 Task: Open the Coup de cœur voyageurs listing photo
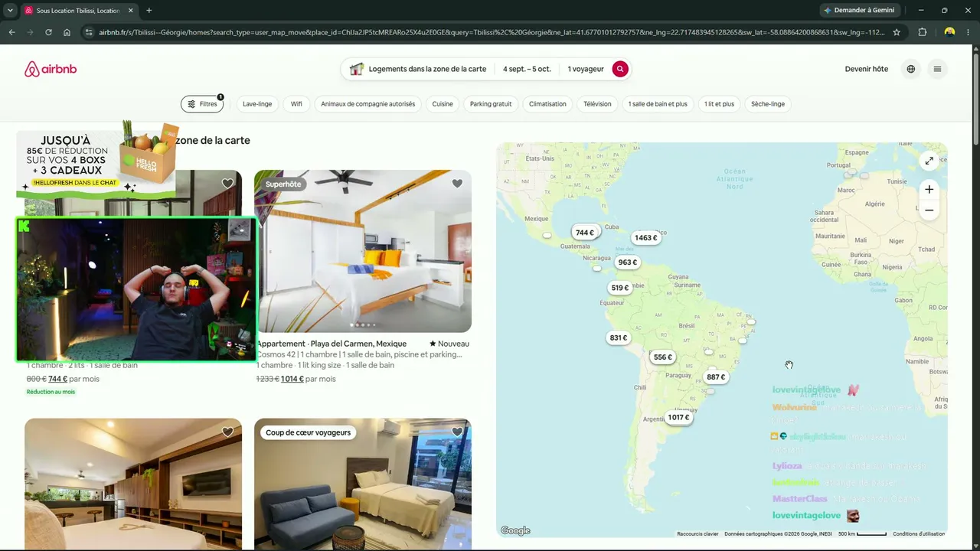click(x=363, y=484)
